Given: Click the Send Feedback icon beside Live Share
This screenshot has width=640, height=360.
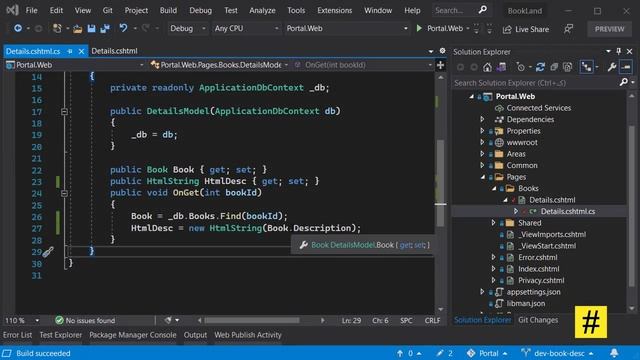Looking at the screenshot, I should 568,29.
